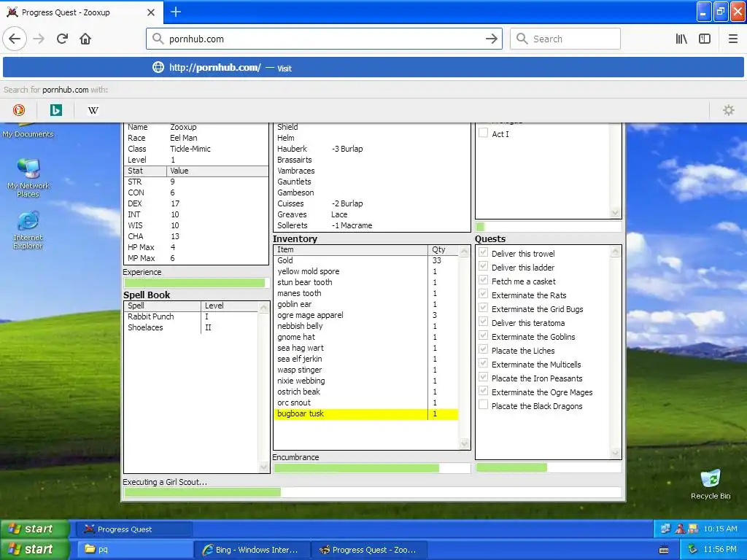Toggle the sidebar view icon

pos(705,39)
